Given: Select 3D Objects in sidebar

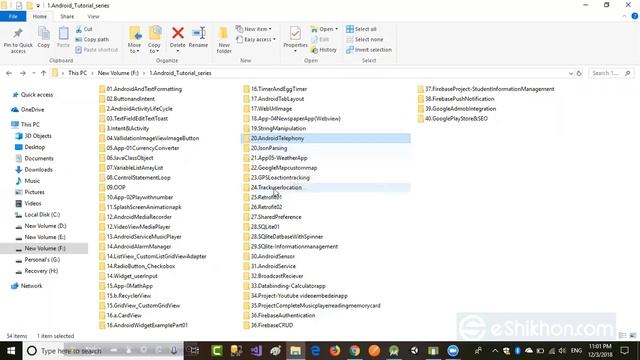Looking at the screenshot, I should pyautogui.click(x=33, y=136).
